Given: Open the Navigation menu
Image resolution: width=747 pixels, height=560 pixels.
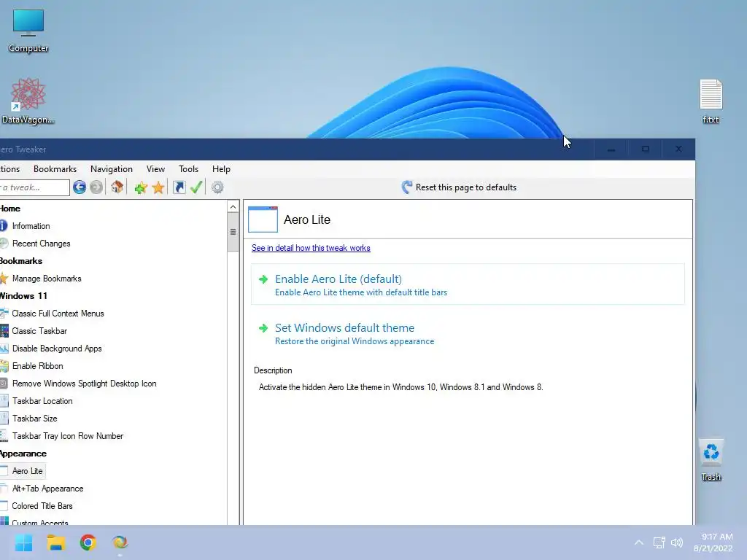Looking at the screenshot, I should click(x=112, y=169).
